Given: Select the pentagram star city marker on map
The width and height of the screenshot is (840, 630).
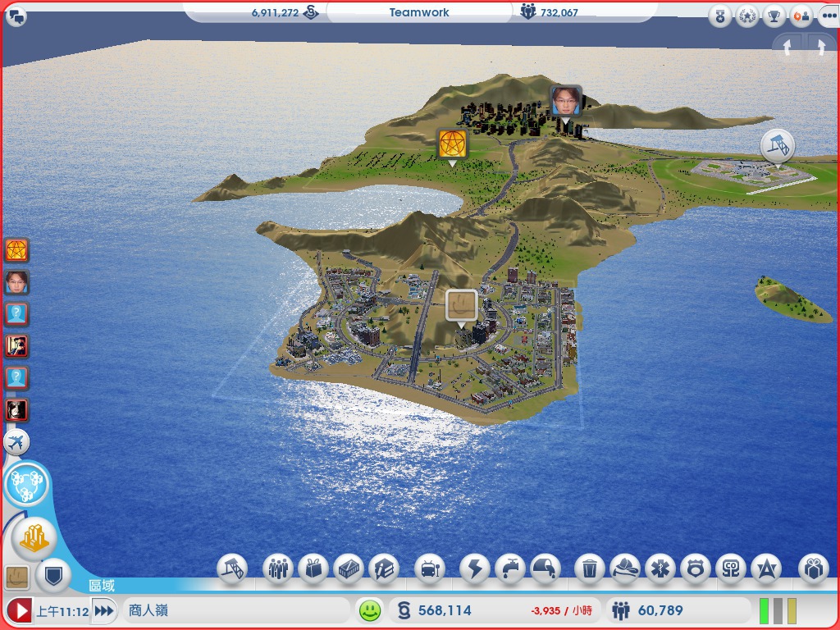Looking at the screenshot, I should 452,145.
